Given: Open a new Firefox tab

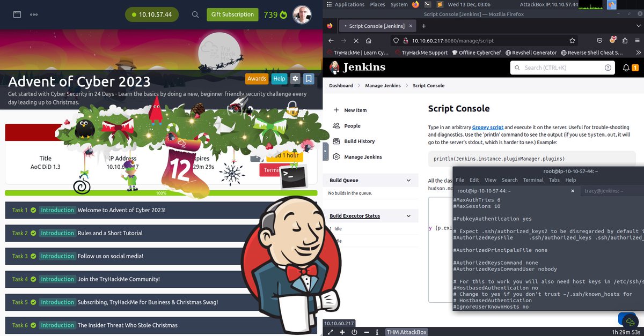Looking at the screenshot, I should (x=423, y=26).
